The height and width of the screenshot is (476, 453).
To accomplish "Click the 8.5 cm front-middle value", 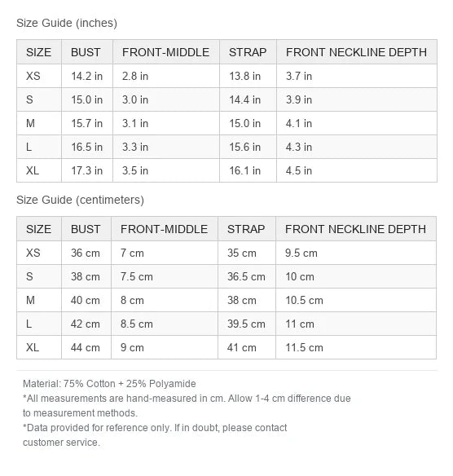I will tap(137, 324).
